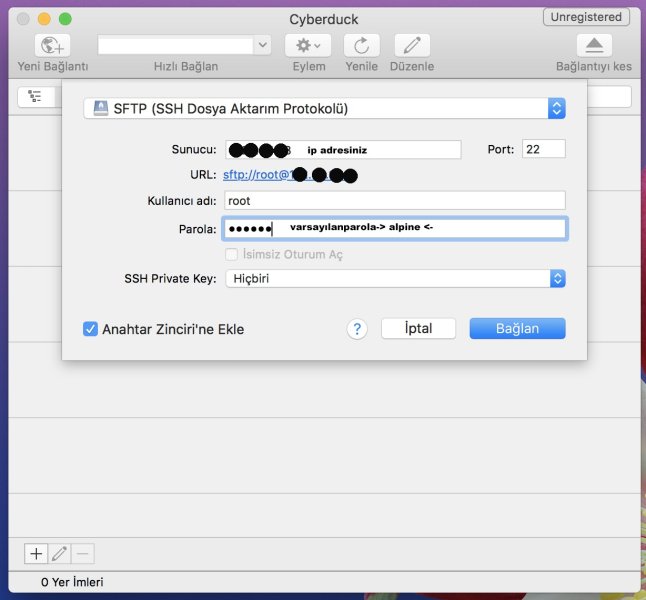Open the SFTP protocol dropdown

(325, 108)
